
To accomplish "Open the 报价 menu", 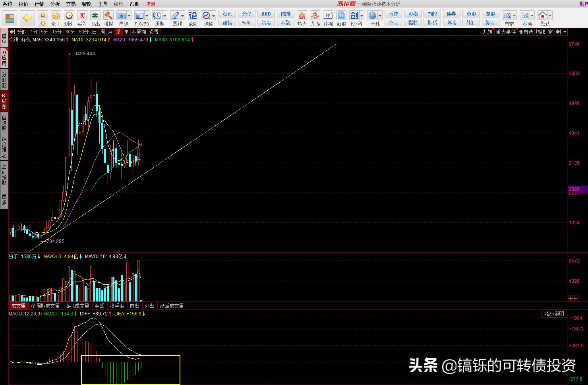I will (x=23, y=4).
